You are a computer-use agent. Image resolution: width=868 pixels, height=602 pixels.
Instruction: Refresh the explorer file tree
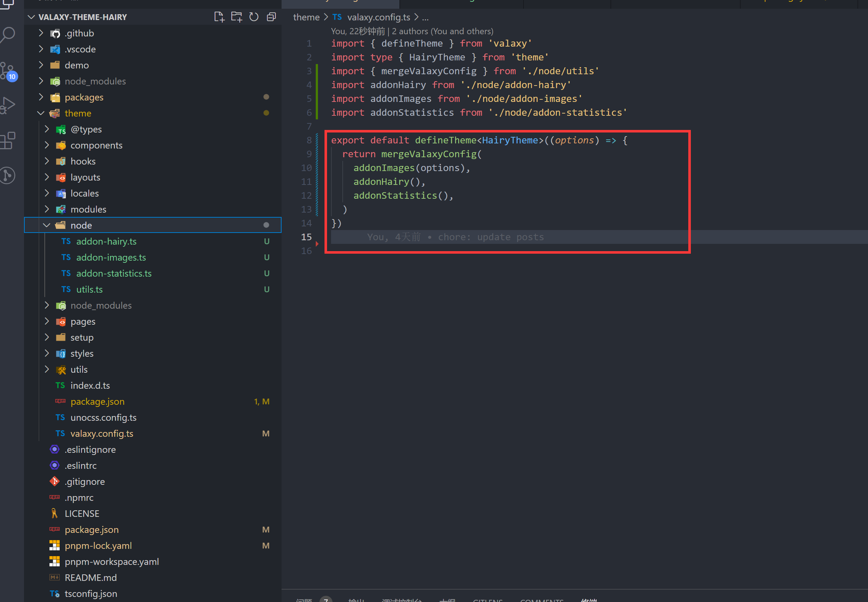coord(254,17)
